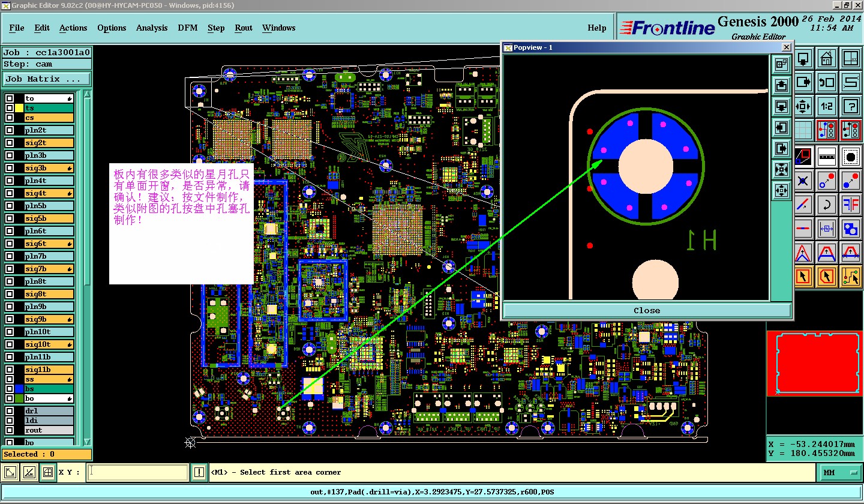Select the 'pln10t' layer name
864x504 pixels.
[49, 332]
